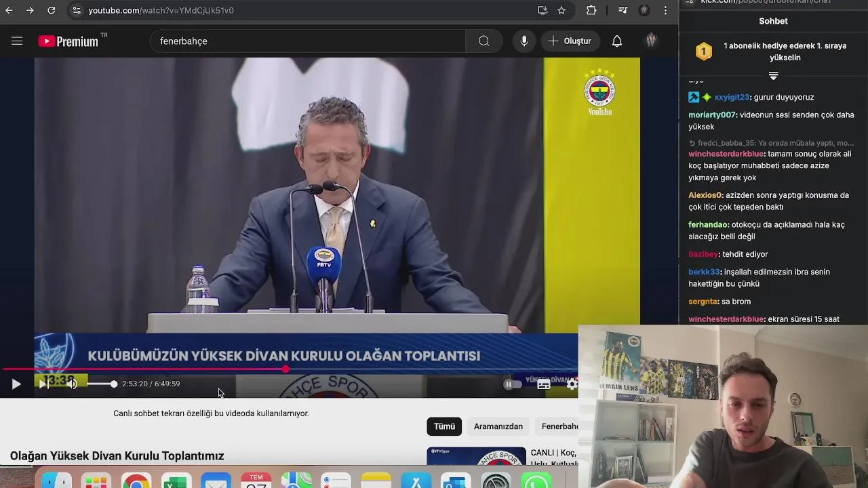Open YouTube notifications bell
The height and width of the screenshot is (488, 868).
point(617,41)
